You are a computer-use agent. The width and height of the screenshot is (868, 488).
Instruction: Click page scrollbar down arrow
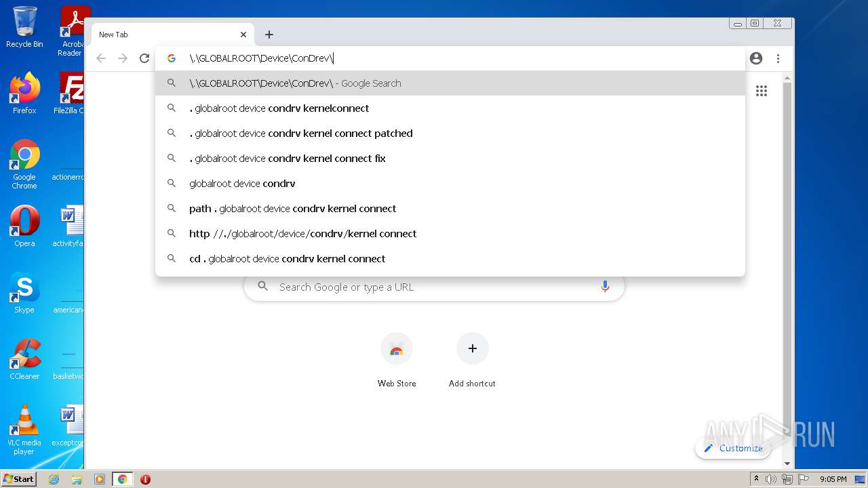[787, 464]
